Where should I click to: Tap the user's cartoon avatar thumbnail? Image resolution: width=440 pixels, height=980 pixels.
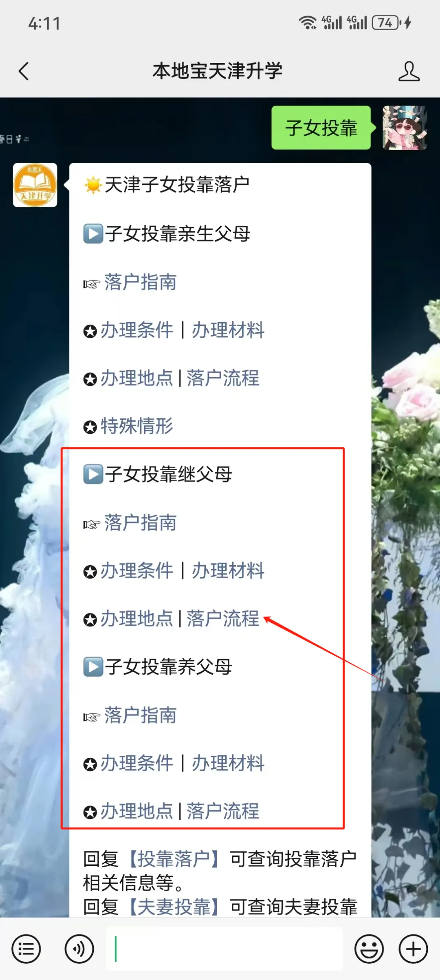(x=405, y=128)
